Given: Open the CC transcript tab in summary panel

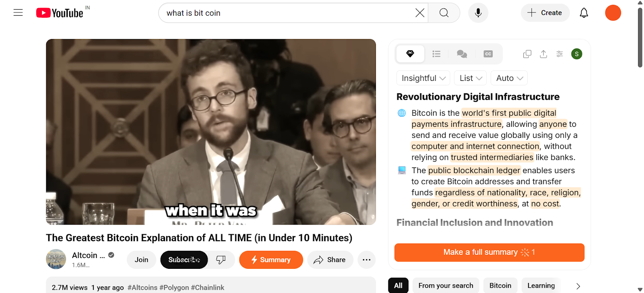Looking at the screenshot, I should (x=488, y=54).
